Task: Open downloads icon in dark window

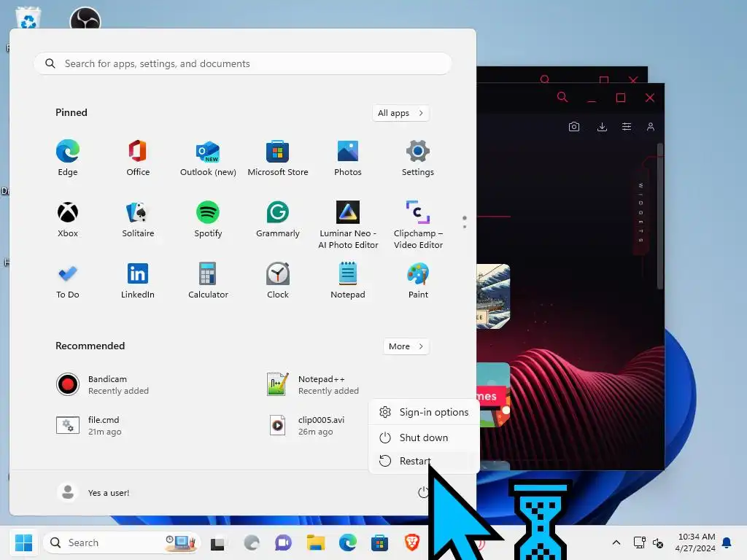Action: [602, 127]
